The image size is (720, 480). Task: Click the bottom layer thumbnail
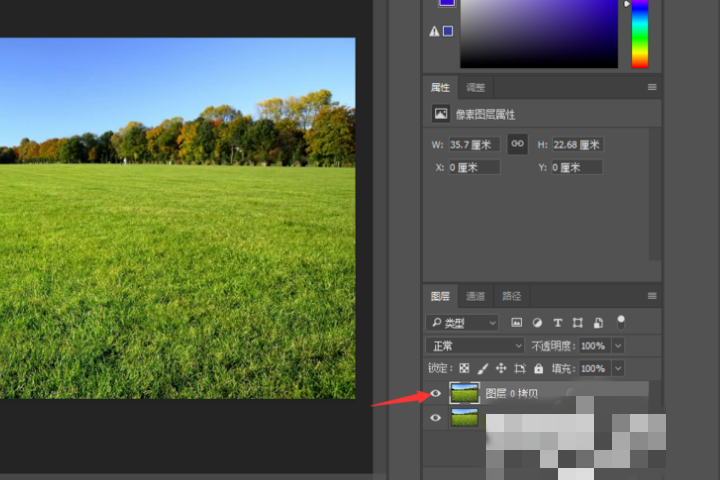pos(464,418)
